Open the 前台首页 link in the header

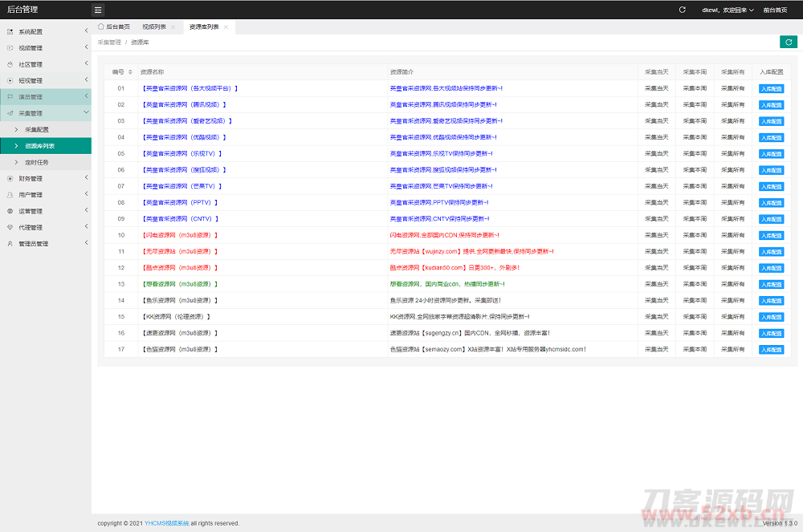pyautogui.click(x=775, y=10)
